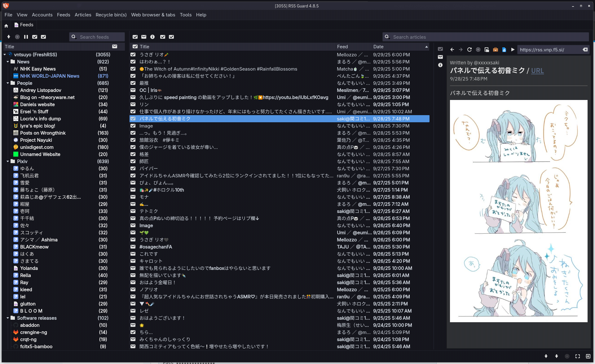
Task: Click the blue globe document icon
Action: [x=504, y=50]
